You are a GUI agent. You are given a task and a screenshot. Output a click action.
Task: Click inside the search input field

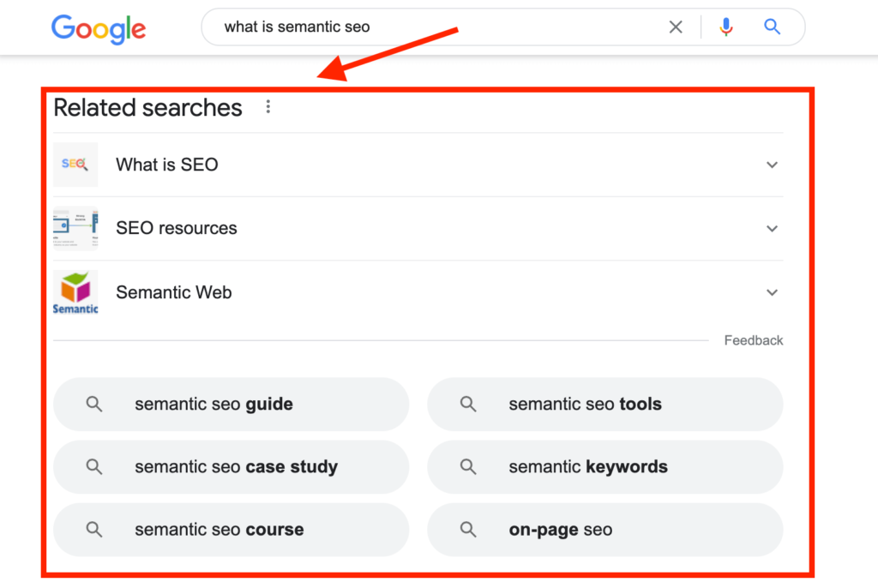[429, 27]
